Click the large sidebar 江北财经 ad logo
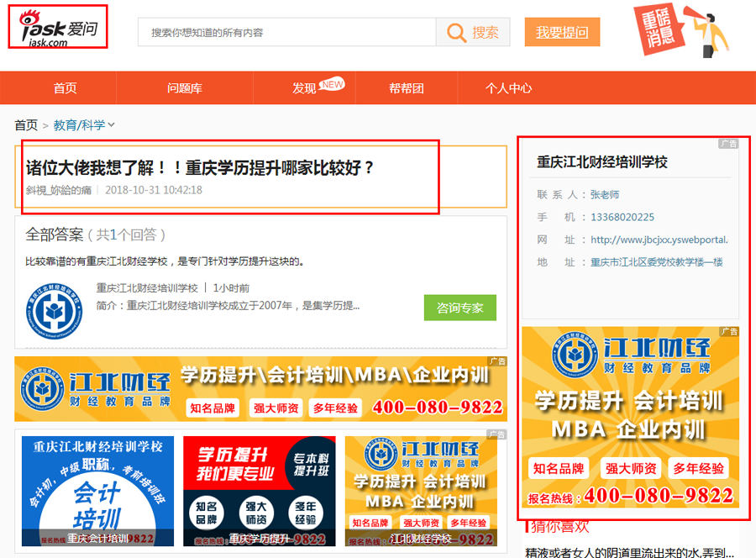Image resolution: width=756 pixels, height=558 pixels. pyautogui.click(x=631, y=355)
